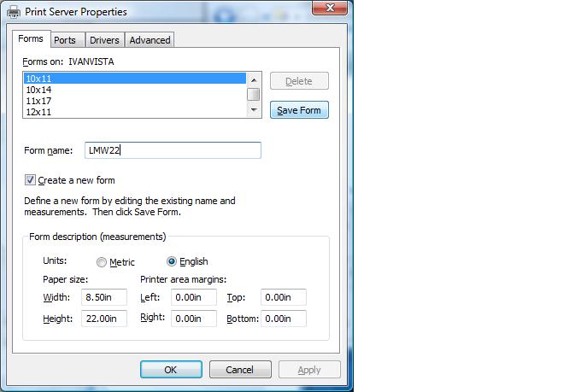The height and width of the screenshot is (392, 581).
Task: Switch to the Ports tab
Action: coord(64,40)
